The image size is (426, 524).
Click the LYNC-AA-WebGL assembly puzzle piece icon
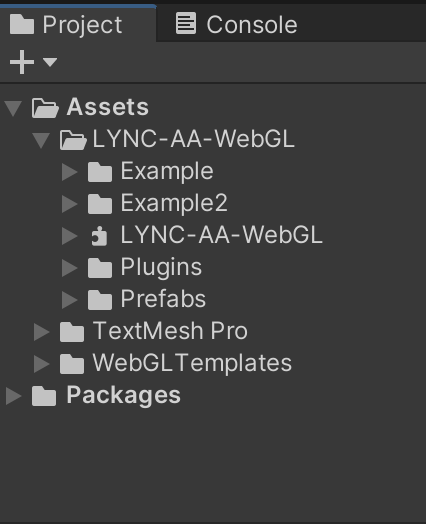point(99,236)
